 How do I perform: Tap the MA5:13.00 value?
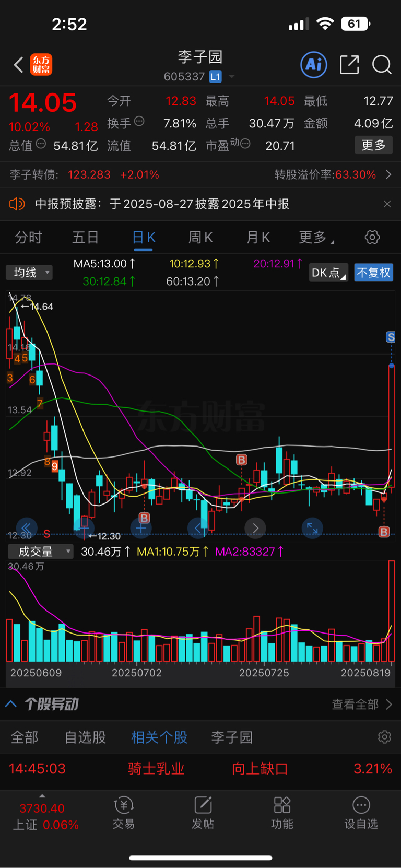[104, 264]
